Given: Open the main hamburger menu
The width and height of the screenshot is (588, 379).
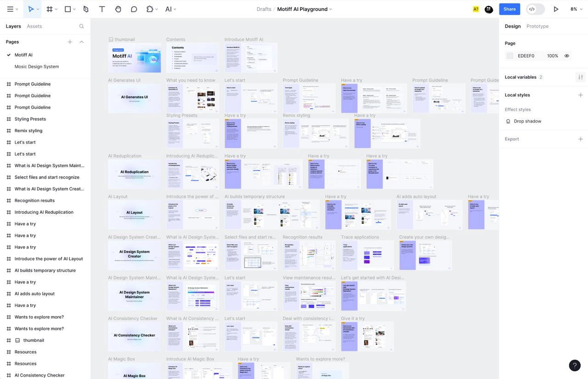Looking at the screenshot, I should point(10,9).
